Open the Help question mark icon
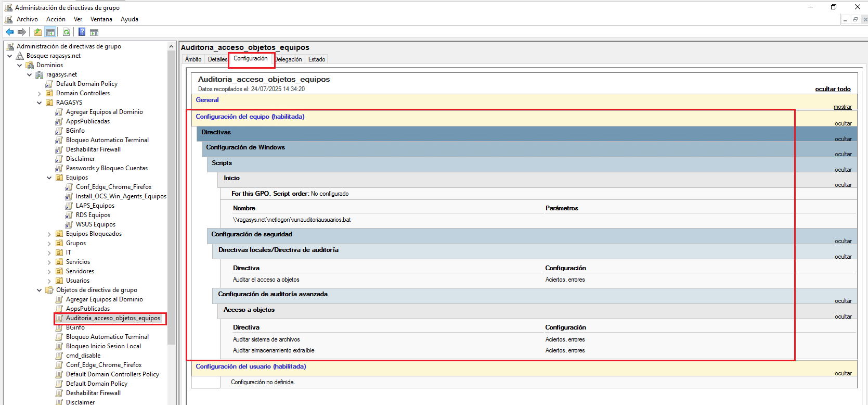Image resolution: width=868 pixels, height=405 pixels. (82, 32)
